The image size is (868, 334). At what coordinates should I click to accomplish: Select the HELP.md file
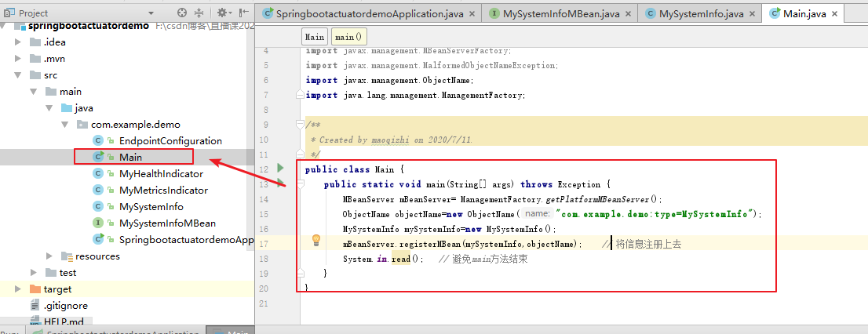[x=63, y=321]
